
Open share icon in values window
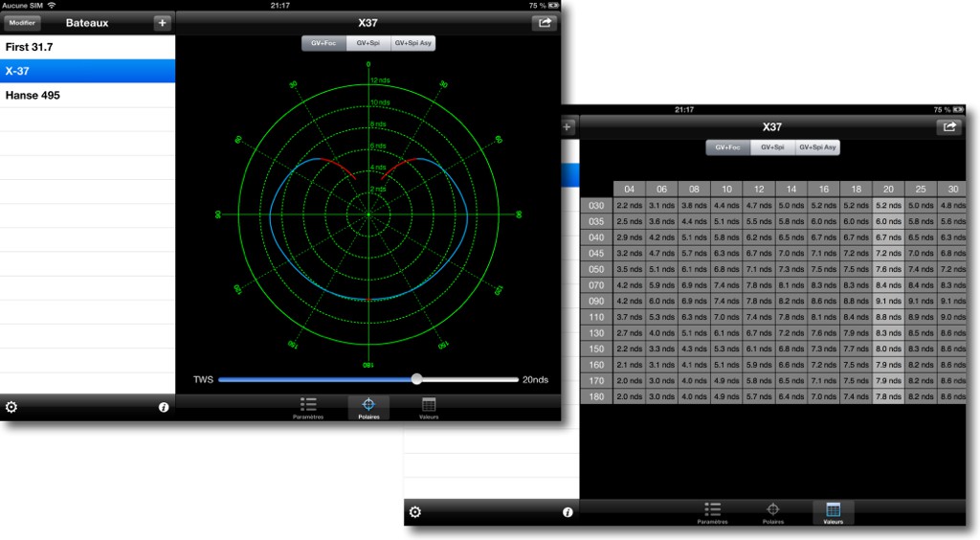pos(948,127)
